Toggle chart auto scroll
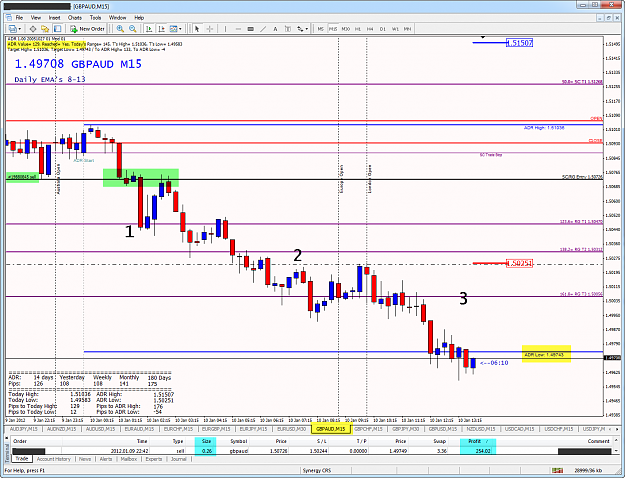The image size is (625, 478). click(149, 29)
